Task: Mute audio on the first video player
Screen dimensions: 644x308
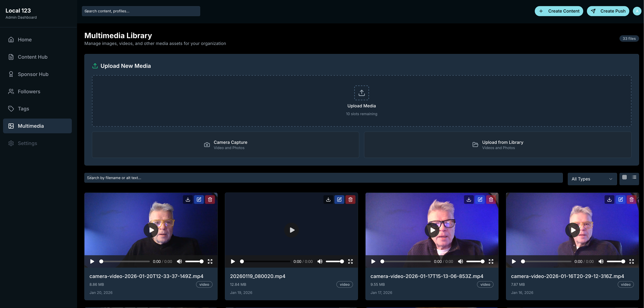Action: pyautogui.click(x=179, y=261)
